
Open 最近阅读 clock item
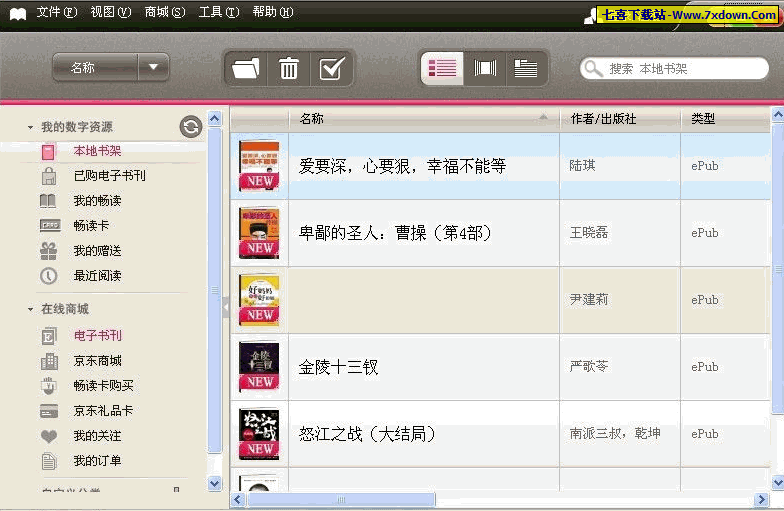(97, 276)
